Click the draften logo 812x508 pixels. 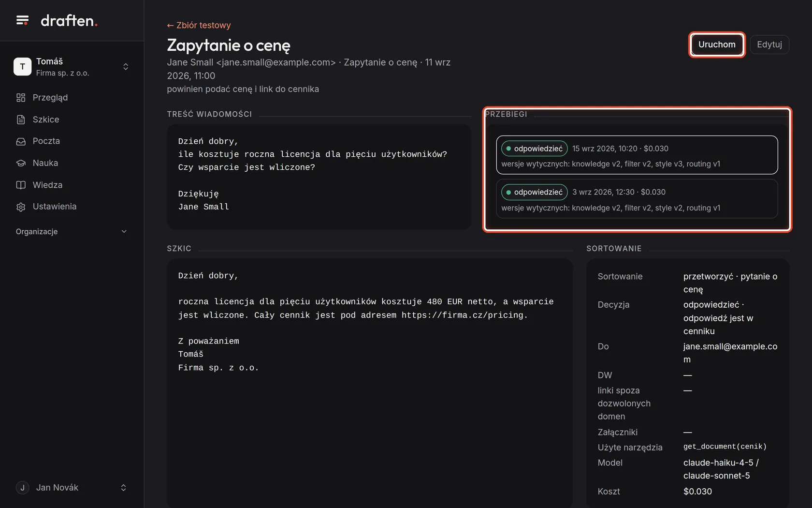click(x=69, y=20)
